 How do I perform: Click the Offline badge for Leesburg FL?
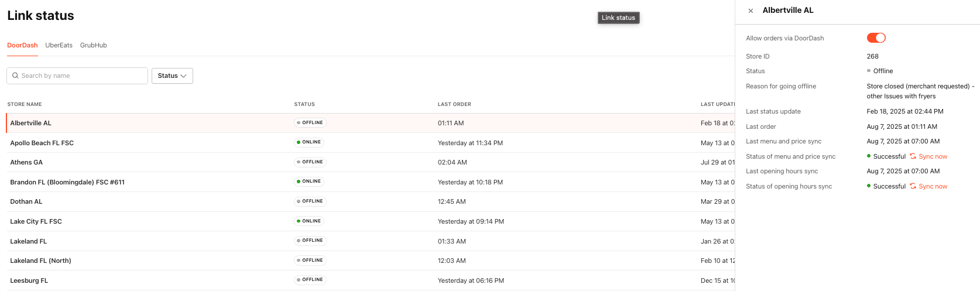[310, 280]
